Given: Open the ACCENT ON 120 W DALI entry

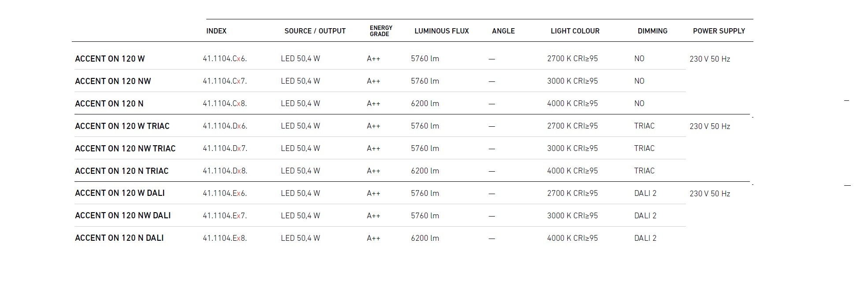Looking at the screenshot, I should coord(119,193).
